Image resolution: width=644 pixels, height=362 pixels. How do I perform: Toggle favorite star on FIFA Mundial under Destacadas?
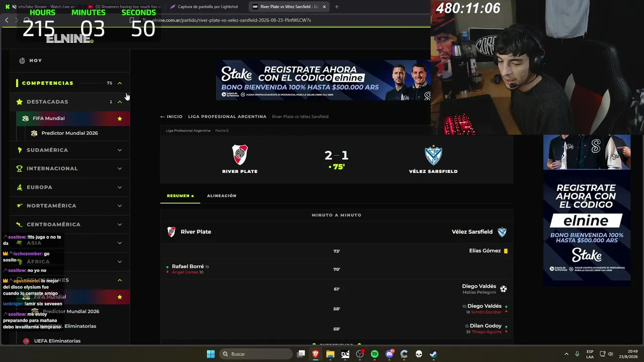pyautogui.click(x=119, y=119)
